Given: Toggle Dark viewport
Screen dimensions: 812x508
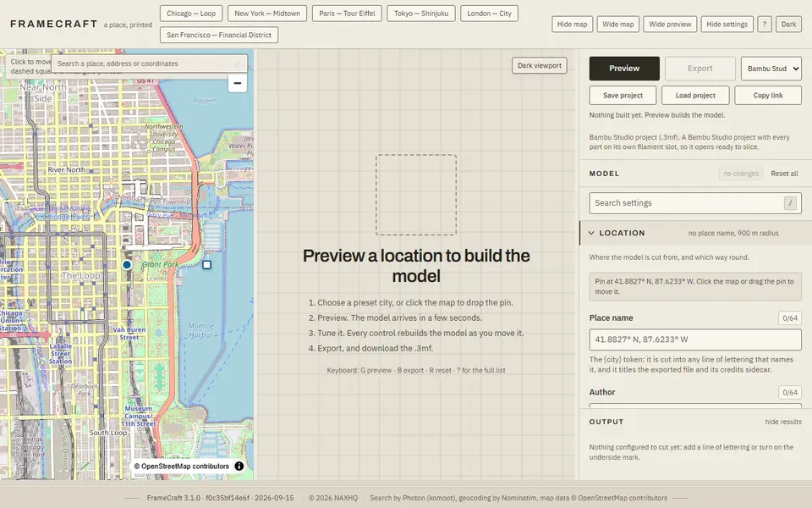Looking at the screenshot, I should click(539, 65).
